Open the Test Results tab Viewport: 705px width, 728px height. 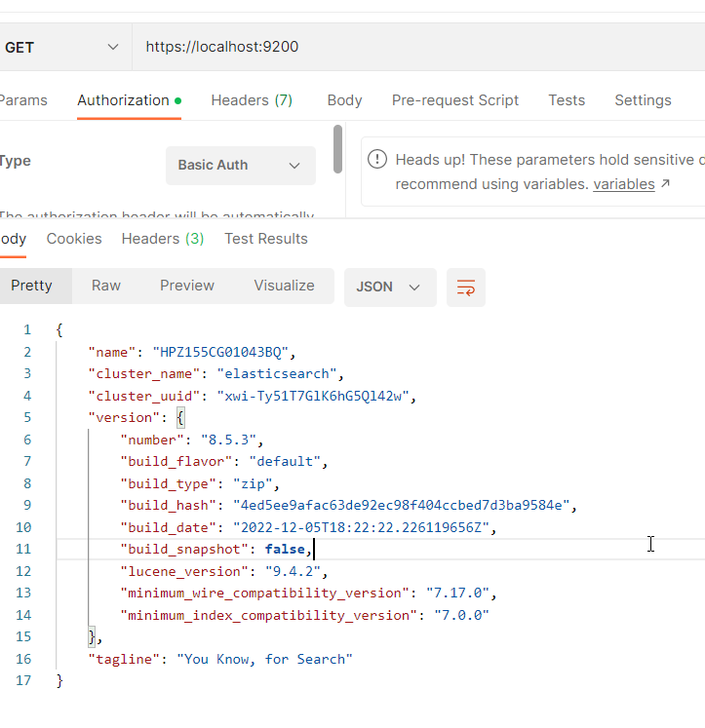266,239
